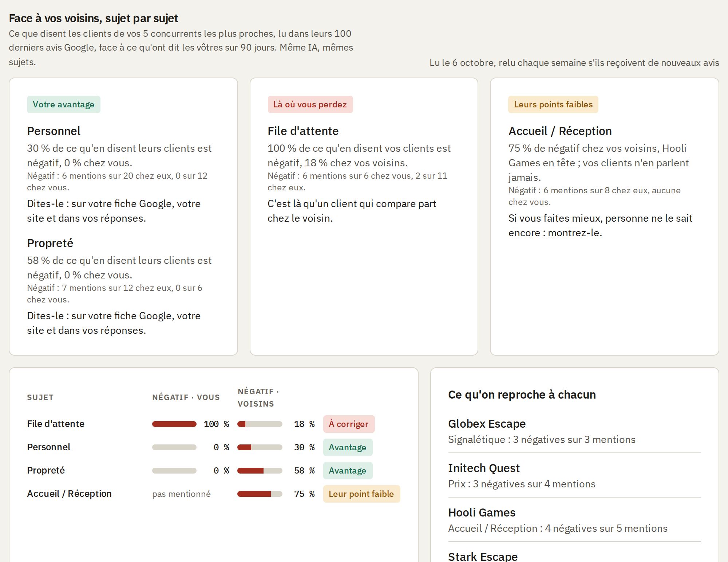Click the File d'attente 100 % bar
The image size is (728, 562).
point(174,424)
